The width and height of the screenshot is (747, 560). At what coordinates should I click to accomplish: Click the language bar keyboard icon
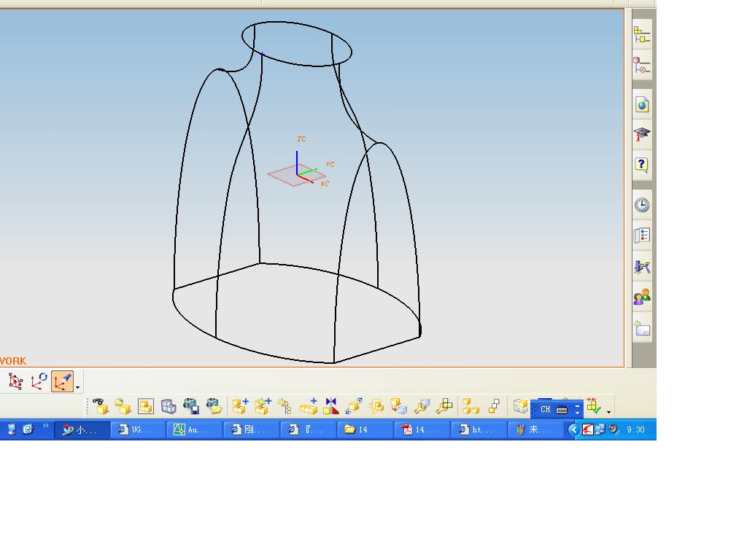[x=562, y=410]
